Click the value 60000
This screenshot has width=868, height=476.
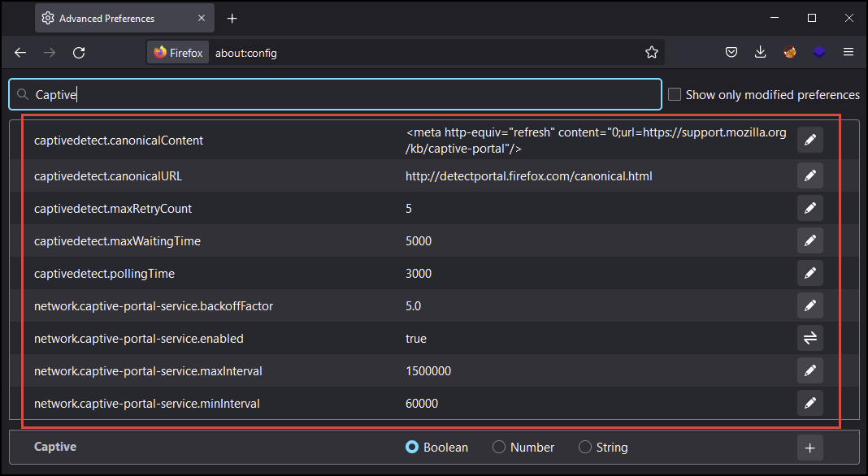click(x=421, y=404)
